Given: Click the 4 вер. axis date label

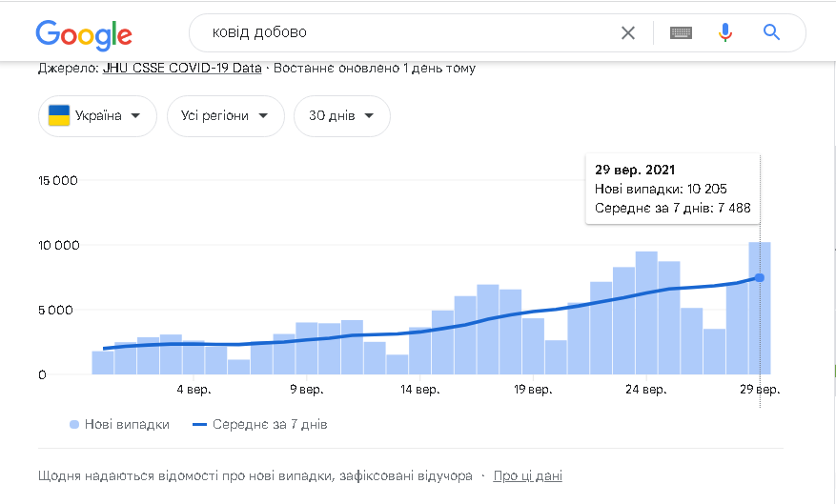Looking at the screenshot, I should (194, 390).
